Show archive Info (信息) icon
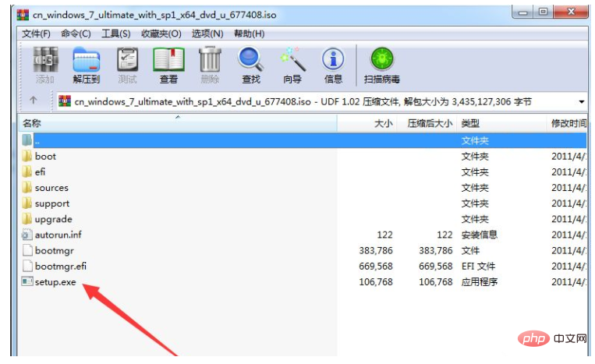This screenshot has height=364, width=595. tap(333, 60)
